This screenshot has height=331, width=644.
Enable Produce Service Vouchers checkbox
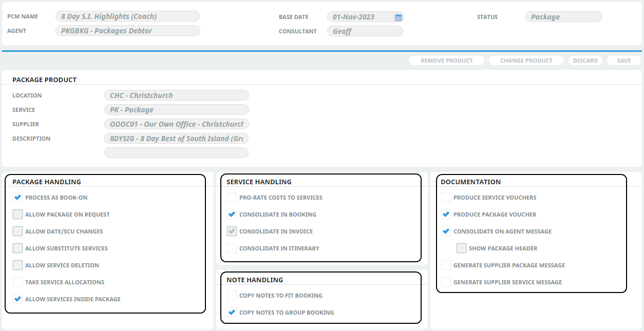click(446, 198)
